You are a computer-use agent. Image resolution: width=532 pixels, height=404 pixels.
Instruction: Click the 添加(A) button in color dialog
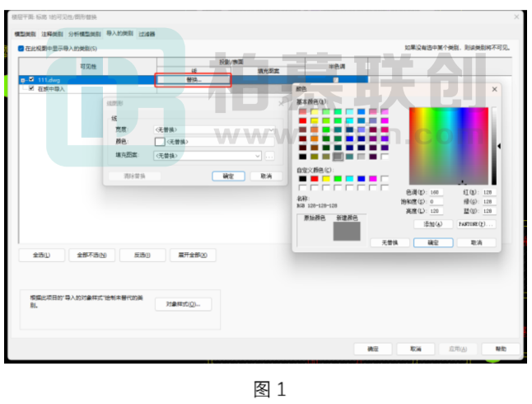tap(433, 224)
